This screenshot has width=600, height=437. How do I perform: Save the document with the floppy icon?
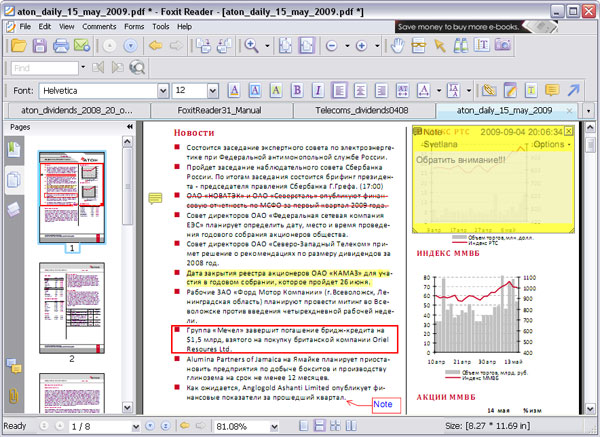[39, 46]
